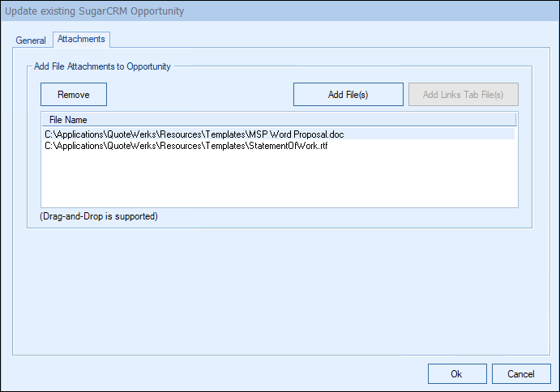Click the blank tab strip right of Attachments
The image size is (560, 392).
pos(324,40)
